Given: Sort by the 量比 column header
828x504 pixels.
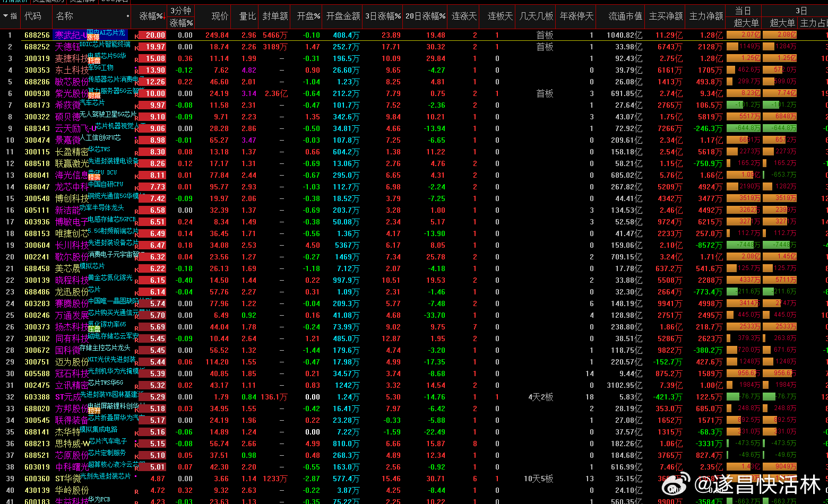Looking at the screenshot, I should tap(247, 16).
